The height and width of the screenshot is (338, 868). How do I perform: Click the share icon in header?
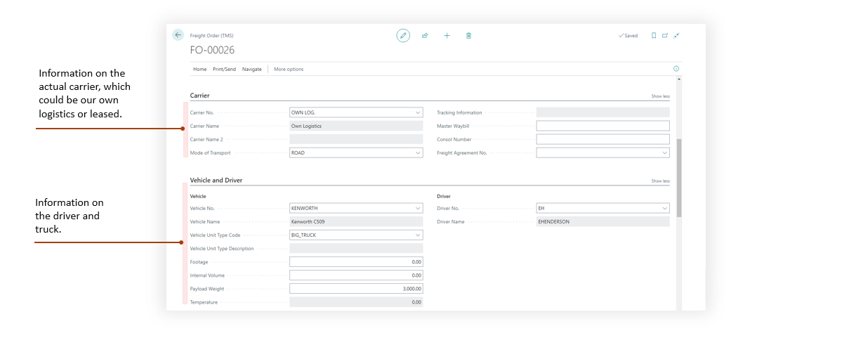[x=425, y=35]
